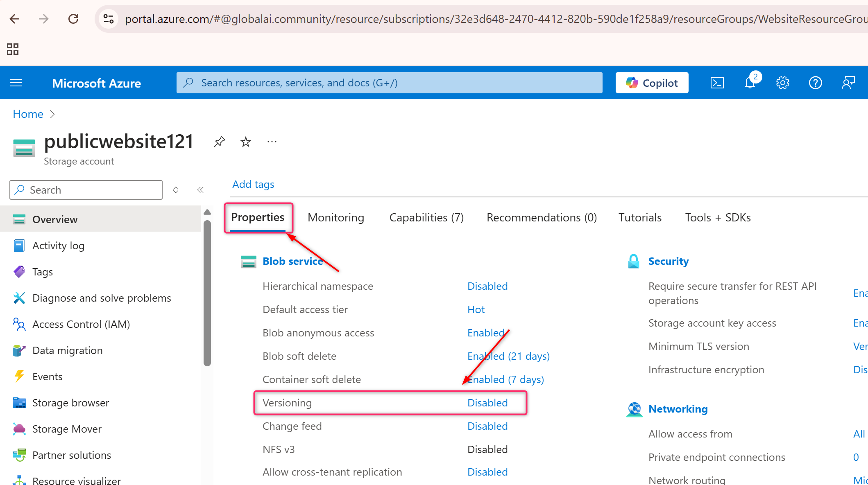Reload the page with the refresh icon
This screenshot has height=485, width=868.
click(73, 19)
